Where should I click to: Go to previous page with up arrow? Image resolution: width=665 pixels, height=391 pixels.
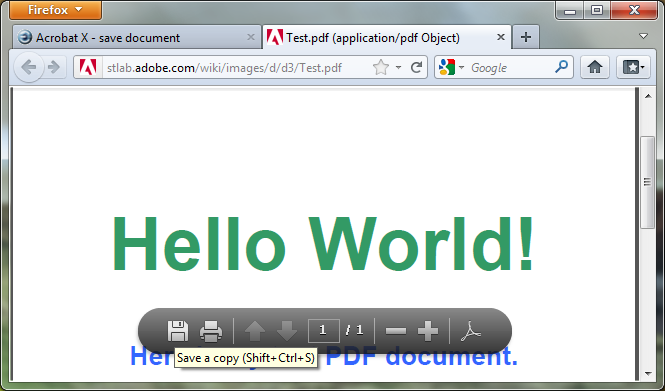click(x=255, y=331)
